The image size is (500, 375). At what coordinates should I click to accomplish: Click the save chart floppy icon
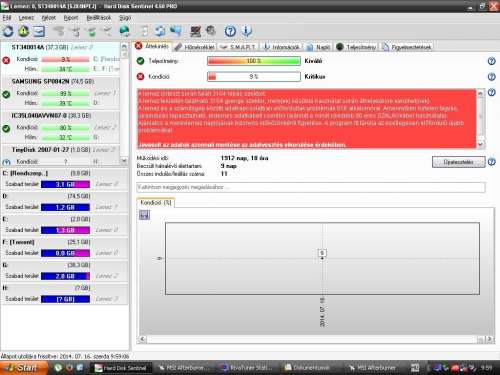point(144,215)
